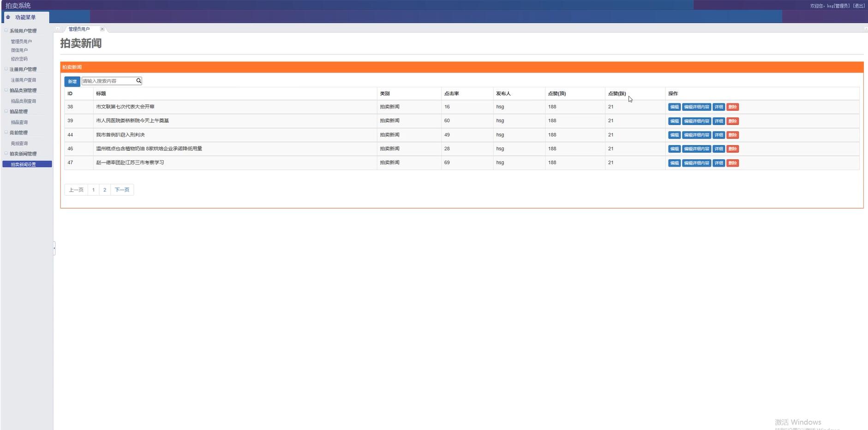The width and height of the screenshot is (868, 430).
Task: Select 拍卖新闻设置 in the sidebar
Action: [x=27, y=164]
